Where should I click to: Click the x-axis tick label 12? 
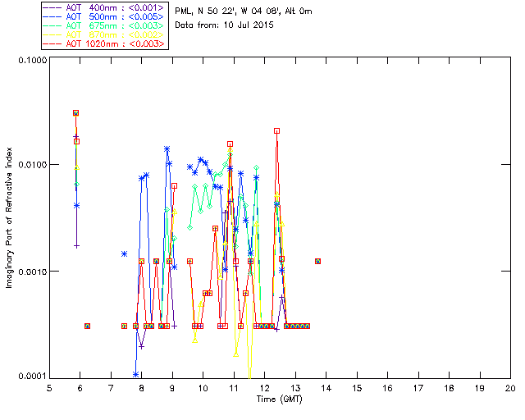[x=264, y=388]
